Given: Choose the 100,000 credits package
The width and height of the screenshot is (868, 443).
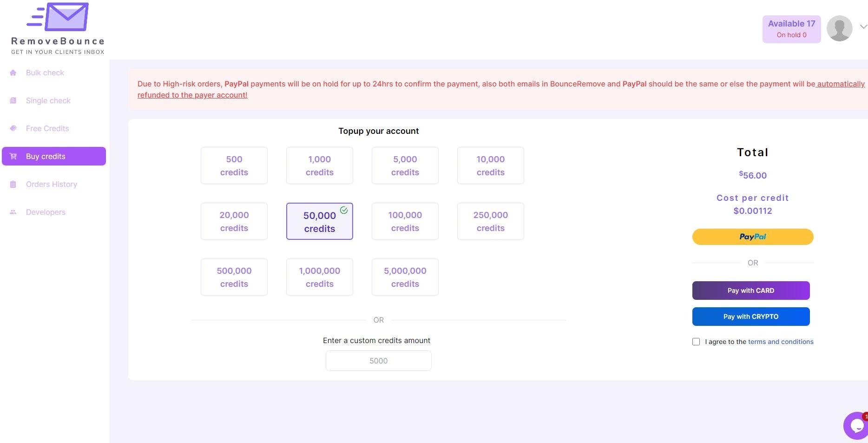Looking at the screenshot, I should pos(405,221).
